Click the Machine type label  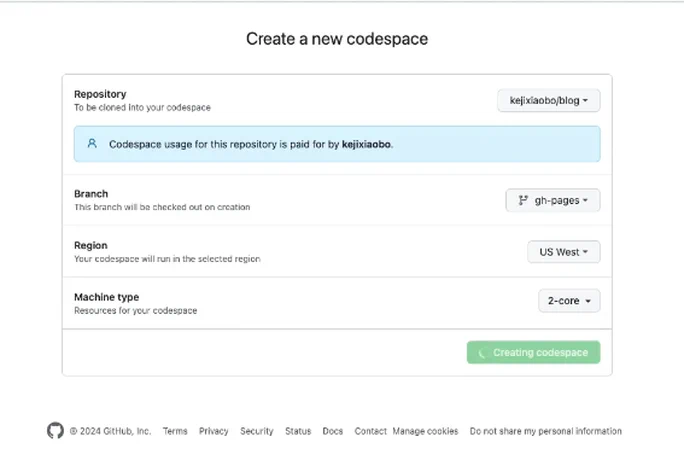pos(106,297)
